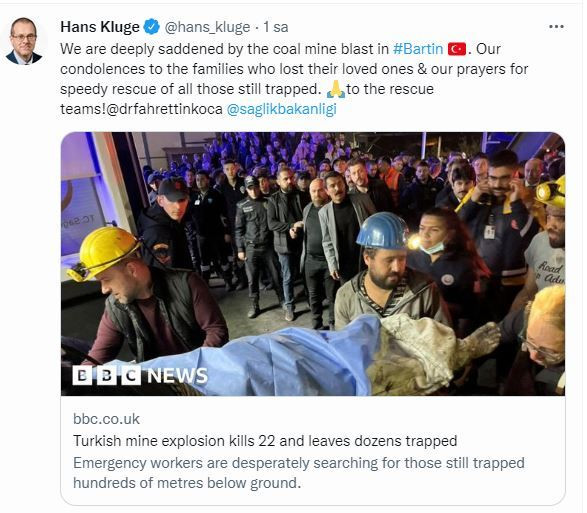Click the Hans Kluge display name
Image resolution: width=587 pixels, height=513 pixels.
pyautogui.click(x=100, y=27)
